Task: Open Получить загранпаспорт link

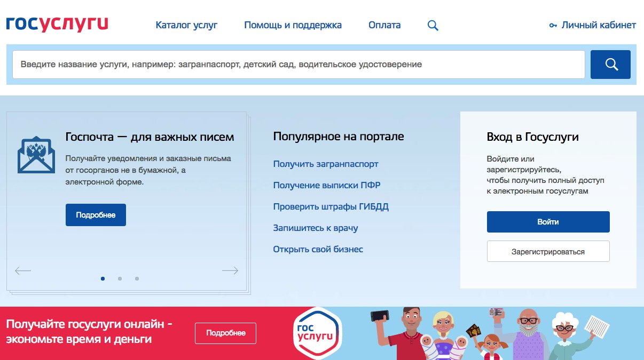Action: click(x=326, y=164)
